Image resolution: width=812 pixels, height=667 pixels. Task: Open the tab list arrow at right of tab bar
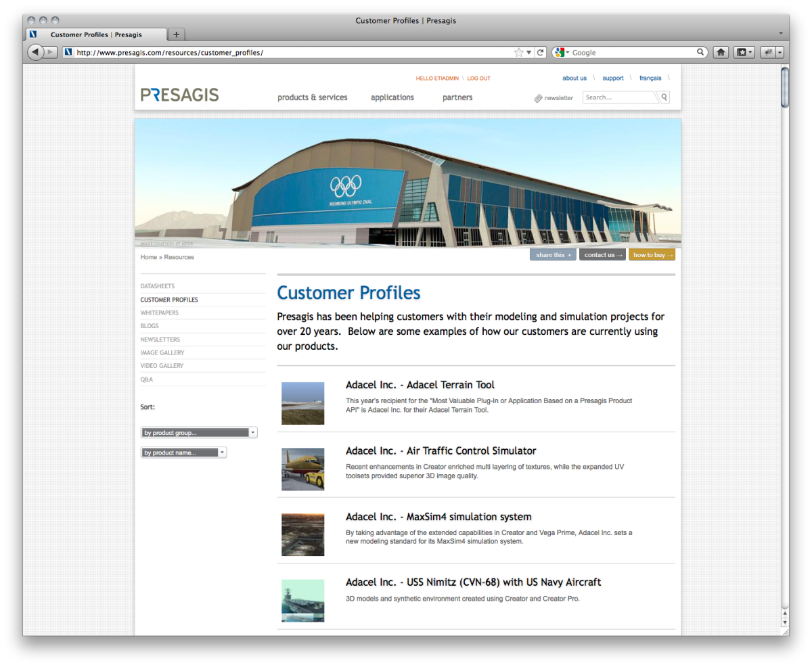[780, 33]
